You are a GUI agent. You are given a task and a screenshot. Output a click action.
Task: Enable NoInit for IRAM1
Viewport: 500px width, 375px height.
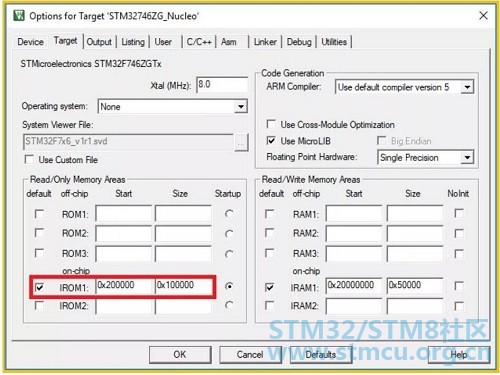coord(459,286)
